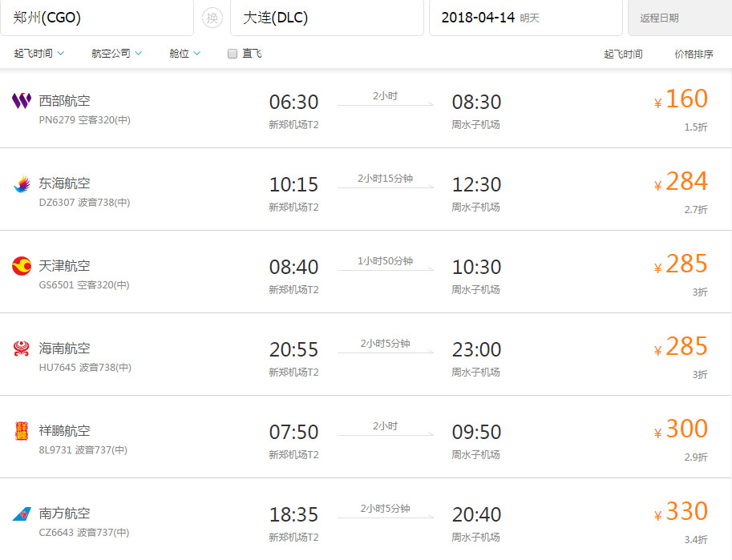This screenshot has height=560, width=732.
Task: Click the 大连(DLC) destination field
Action: pos(326,18)
